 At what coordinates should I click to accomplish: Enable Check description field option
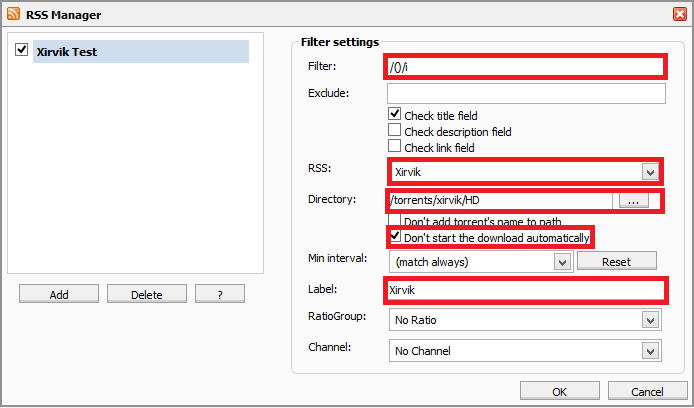(394, 130)
